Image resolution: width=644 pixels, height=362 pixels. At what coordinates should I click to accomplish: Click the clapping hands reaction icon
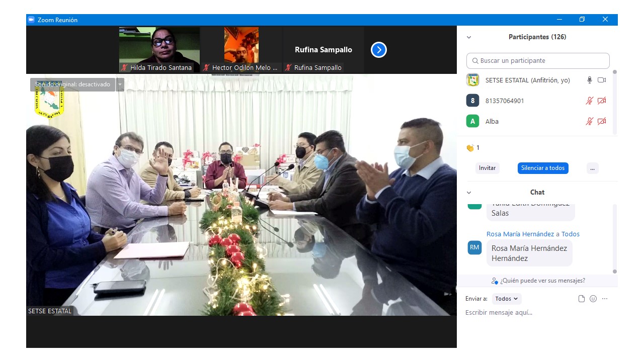pyautogui.click(x=470, y=148)
